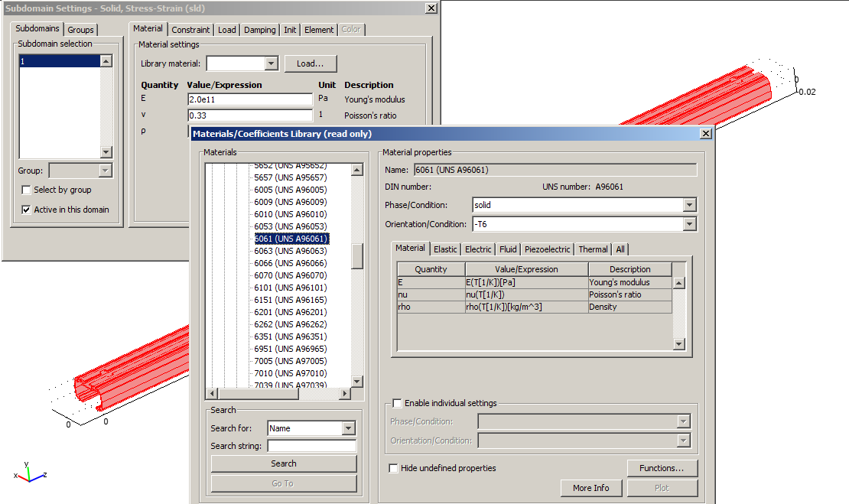Select material 6351 (UNS A96351)

click(x=290, y=337)
